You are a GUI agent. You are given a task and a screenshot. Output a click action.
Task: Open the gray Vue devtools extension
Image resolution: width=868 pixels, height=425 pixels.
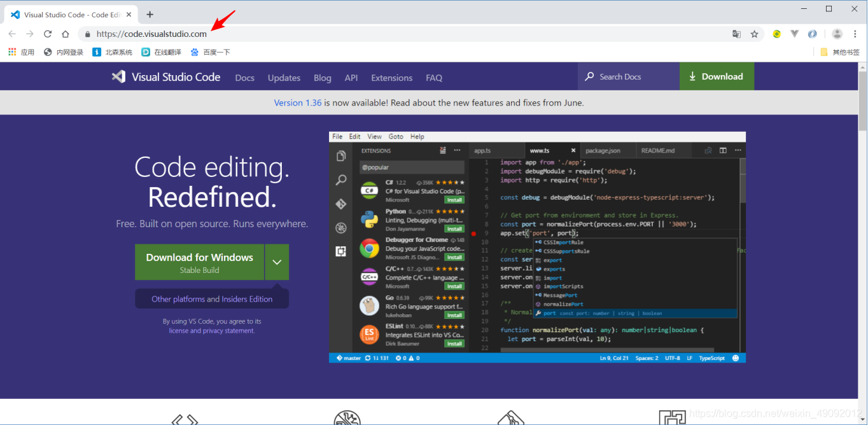(x=795, y=34)
